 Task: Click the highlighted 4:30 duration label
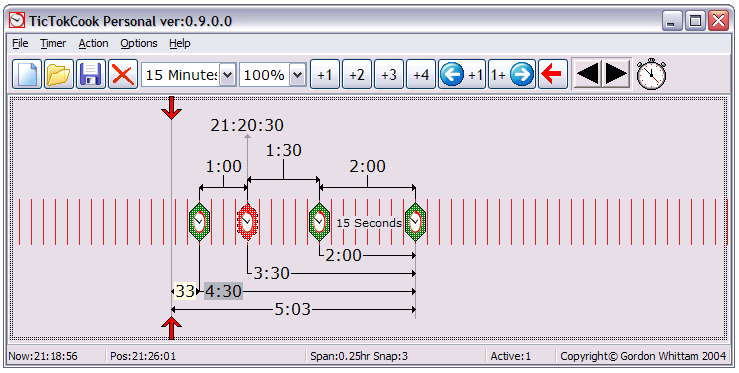pos(223,291)
